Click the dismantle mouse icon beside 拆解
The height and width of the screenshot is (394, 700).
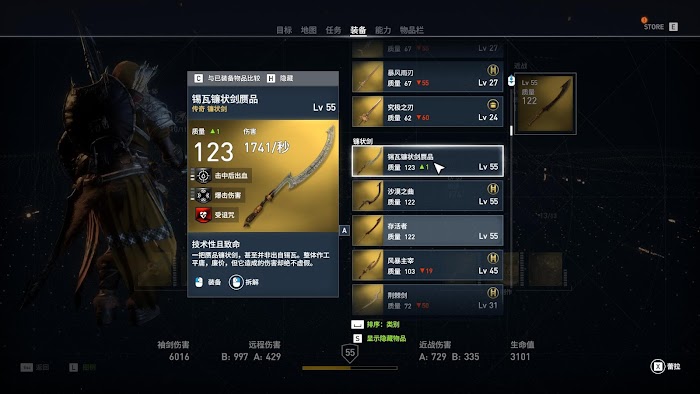[x=236, y=282]
